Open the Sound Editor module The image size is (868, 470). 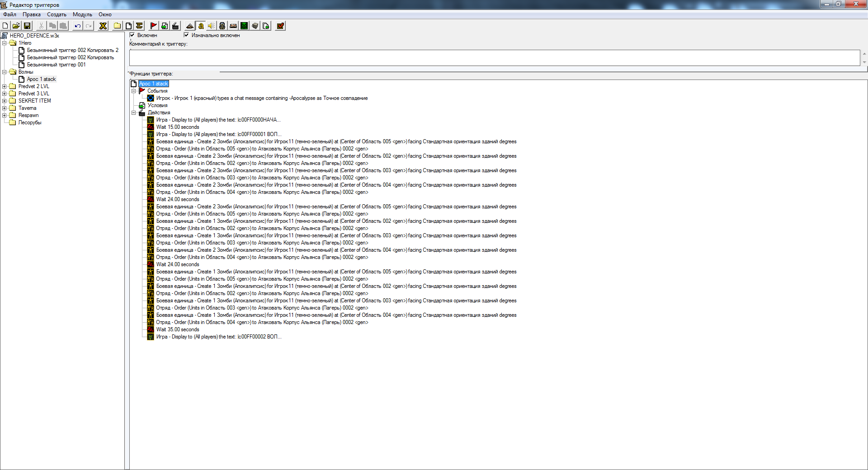pos(212,26)
